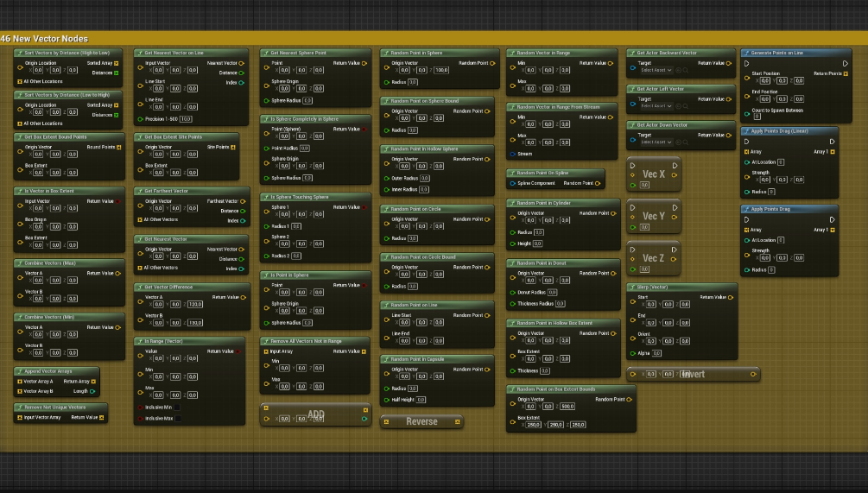Click the X field of Box Extent on Random Point on Box Extent Bounds
Image resolution: width=868 pixels, height=493 pixels.
[x=533, y=425]
